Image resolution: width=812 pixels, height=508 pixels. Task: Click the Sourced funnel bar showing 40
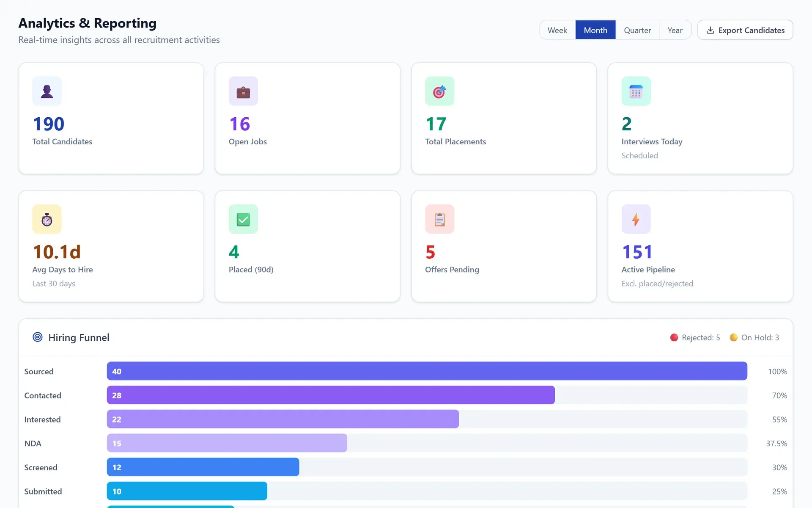pos(427,371)
